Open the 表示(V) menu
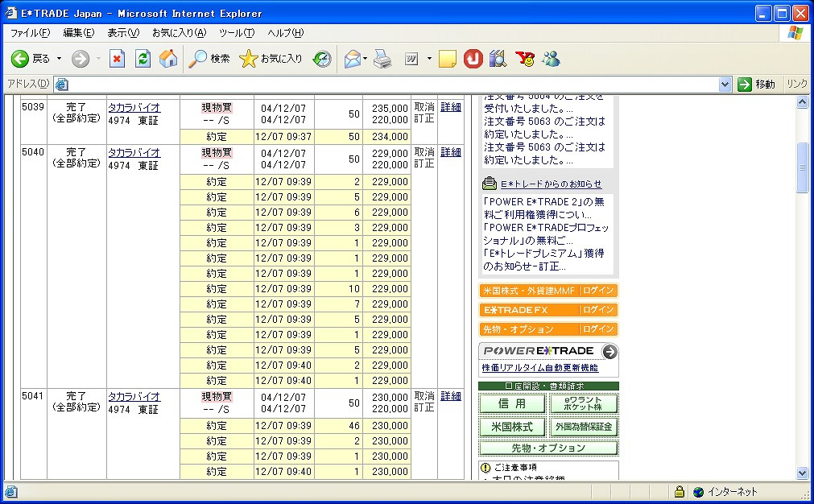 click(123, 33)
